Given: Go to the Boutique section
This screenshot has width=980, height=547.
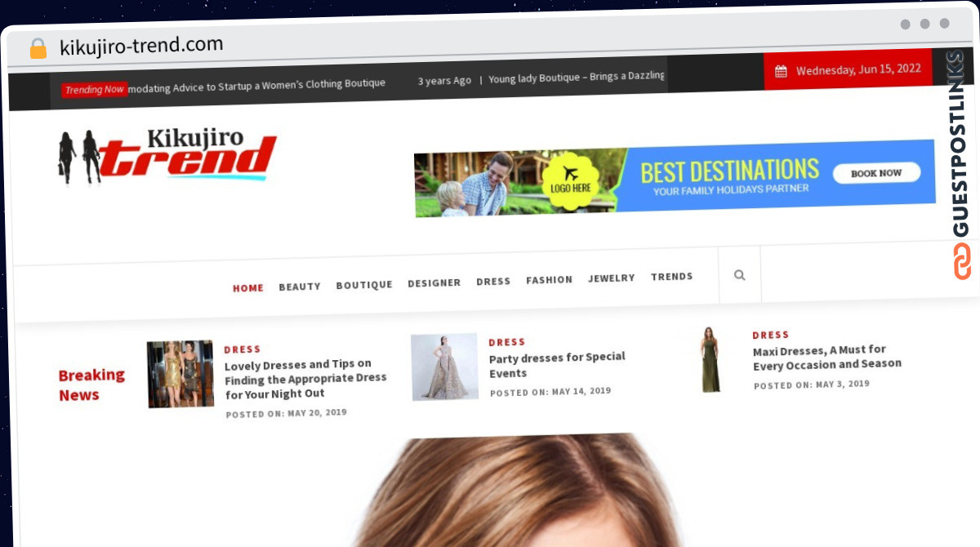Looking at the screenshot, I should [364, 285].
